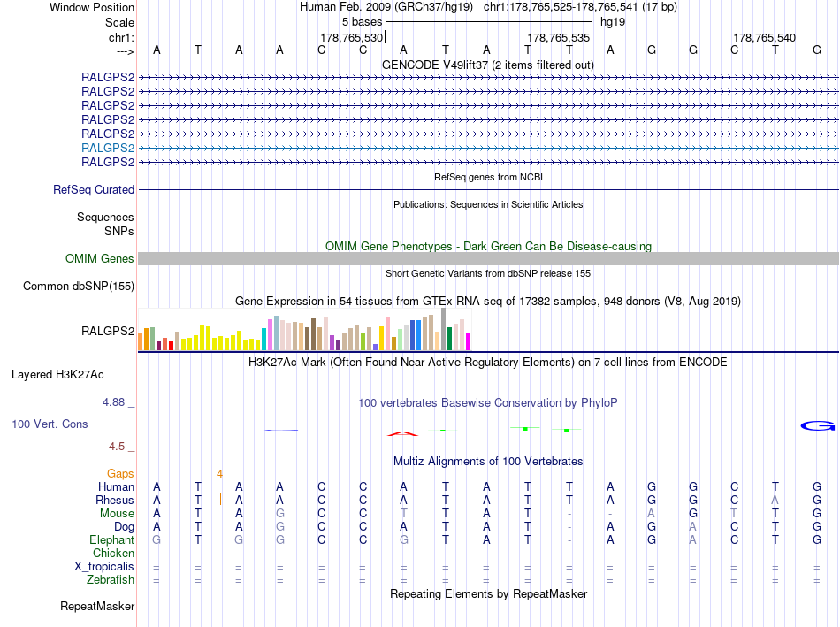Click the hg19 label by the scale bar
The height and width of the screenshot is (627, 840).
click(613, 22)
